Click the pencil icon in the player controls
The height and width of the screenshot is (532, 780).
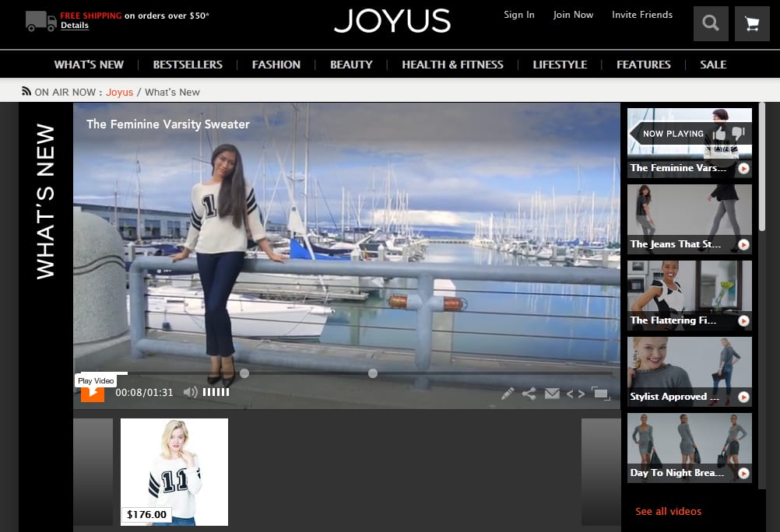(x=508, y=394)
